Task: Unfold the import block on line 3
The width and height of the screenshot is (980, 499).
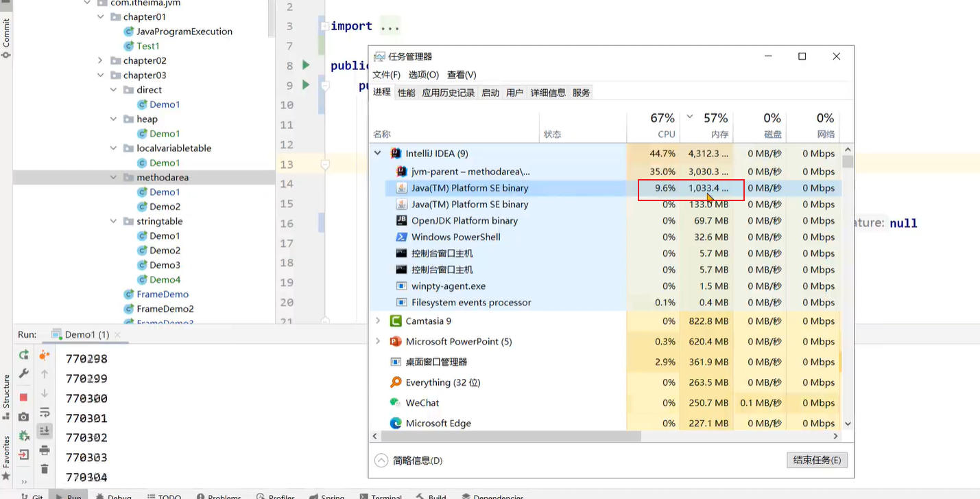Action: (324, 26)
